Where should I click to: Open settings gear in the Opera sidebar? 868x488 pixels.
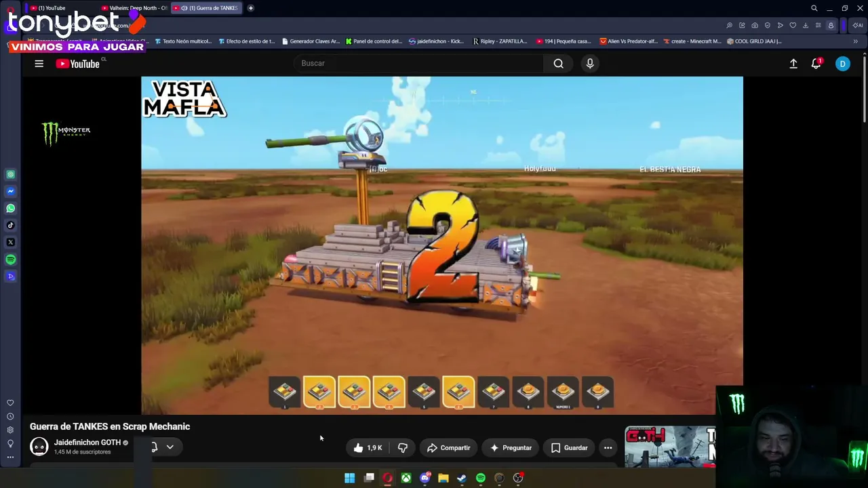(x=10, y=430)
